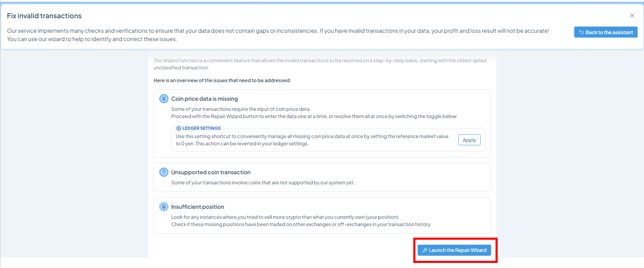The width and height of the screenshot is (644, 268).
Task: Launch the Repair Wizard
Action: coord(454,250)
